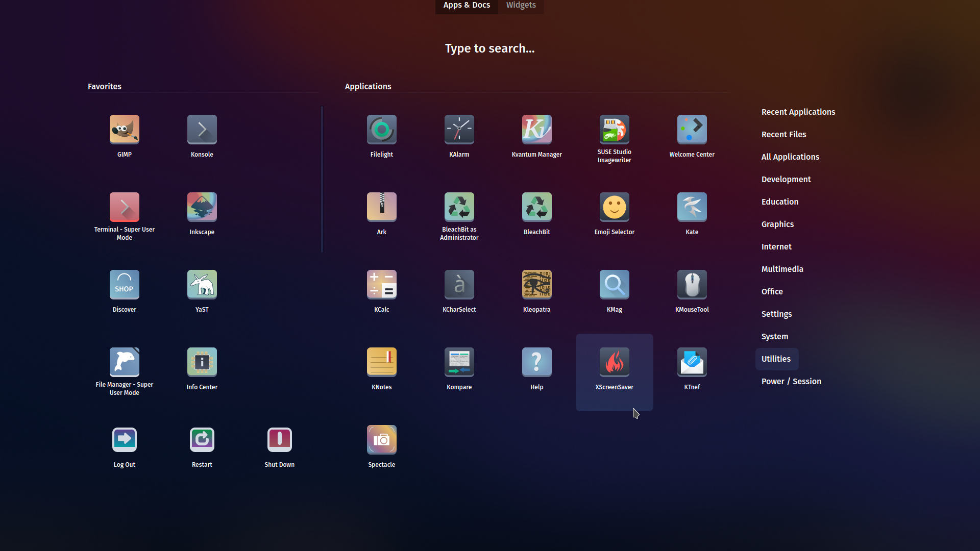
Task: Launch KMag magnifier
Action: [x=615, y=285]
